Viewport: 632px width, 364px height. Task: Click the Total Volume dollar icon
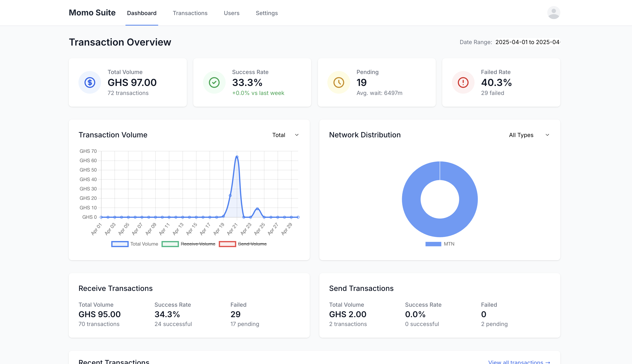coord(89,82)
